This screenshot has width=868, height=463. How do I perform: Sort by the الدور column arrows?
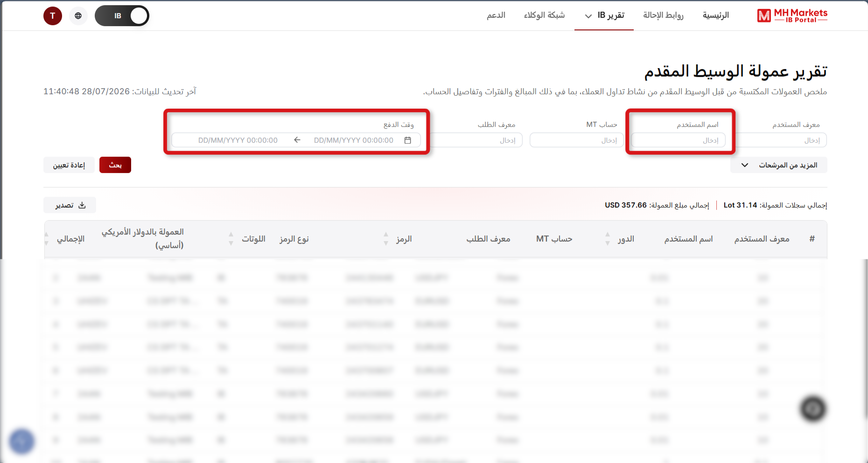607,239
